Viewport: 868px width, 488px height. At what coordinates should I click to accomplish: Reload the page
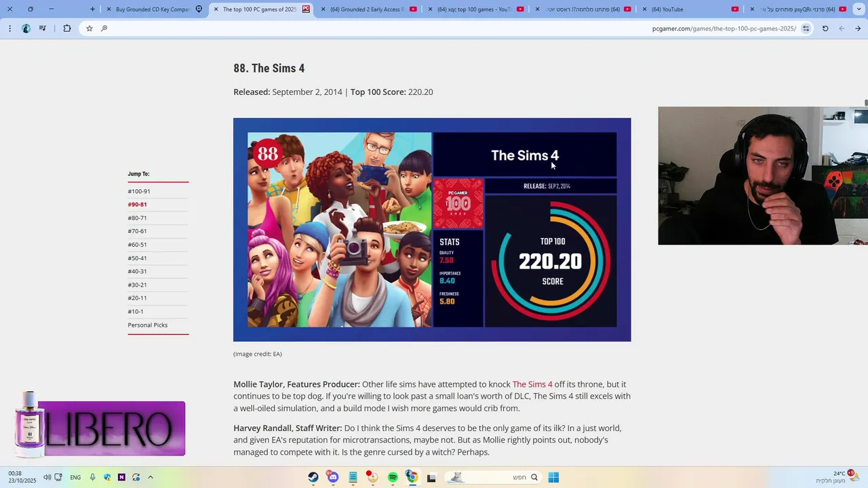[x=825, y=28]
